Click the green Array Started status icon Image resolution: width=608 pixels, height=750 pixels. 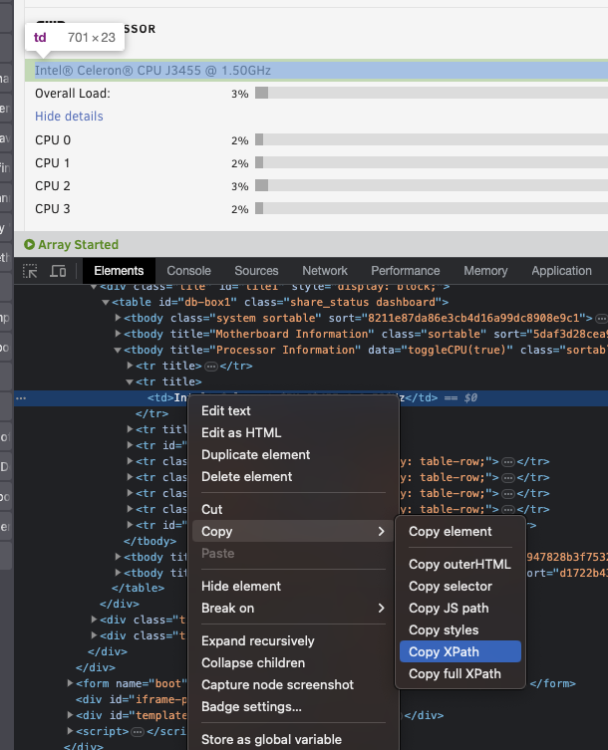[29, 244]
